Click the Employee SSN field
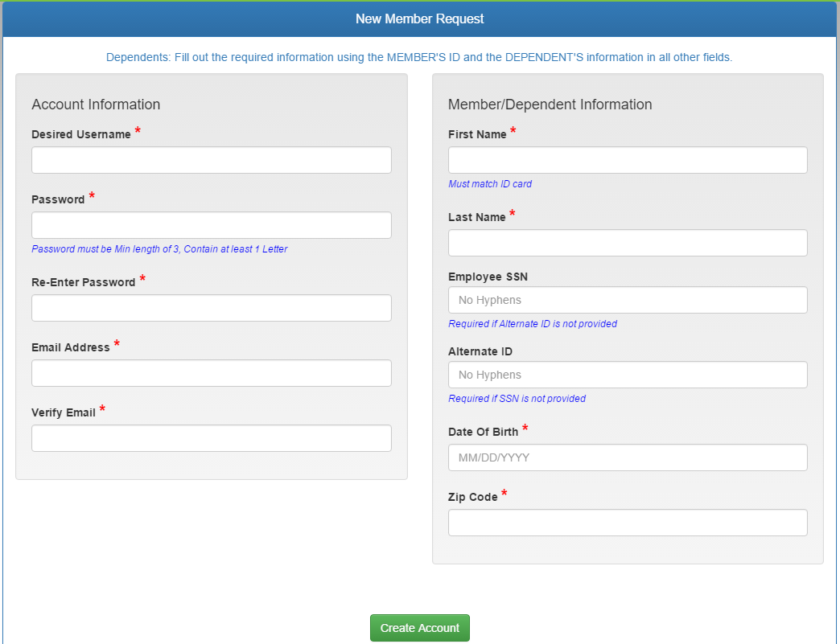Viewport: 840px width, 644px height. coord(628,300)
